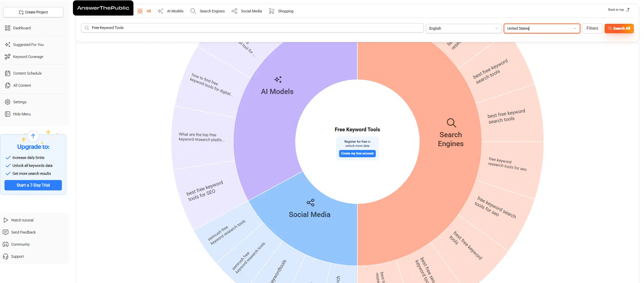The image size is (644, 283).
Task: Click 'What are the top free keyword research platfo...' segment
Action: click(202, 137)
